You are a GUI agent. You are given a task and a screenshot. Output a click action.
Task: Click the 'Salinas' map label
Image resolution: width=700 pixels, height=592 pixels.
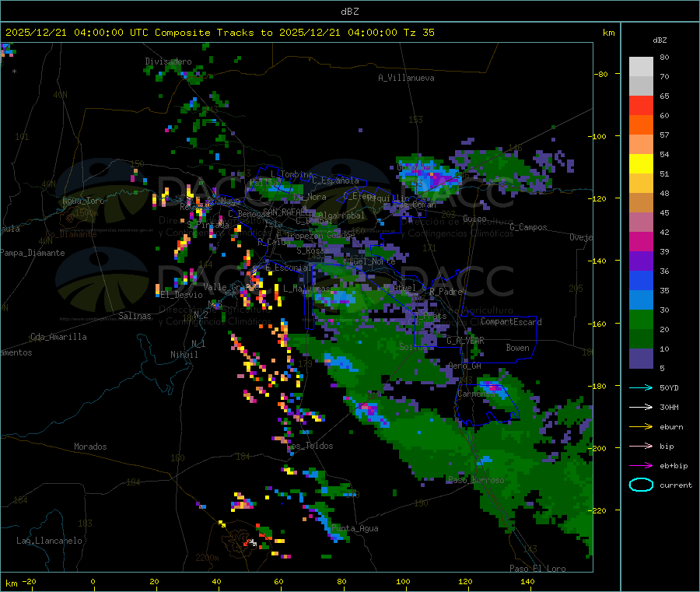click(x=135, y=316)
